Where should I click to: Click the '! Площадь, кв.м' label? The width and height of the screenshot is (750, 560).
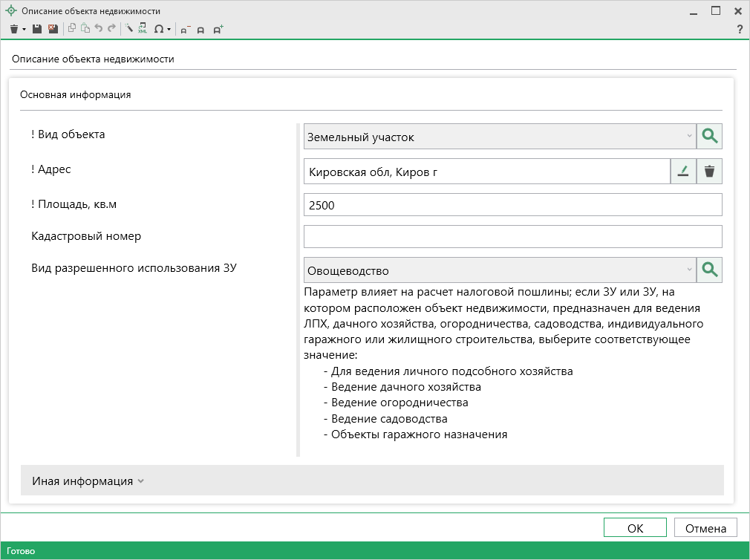[74, 204]
